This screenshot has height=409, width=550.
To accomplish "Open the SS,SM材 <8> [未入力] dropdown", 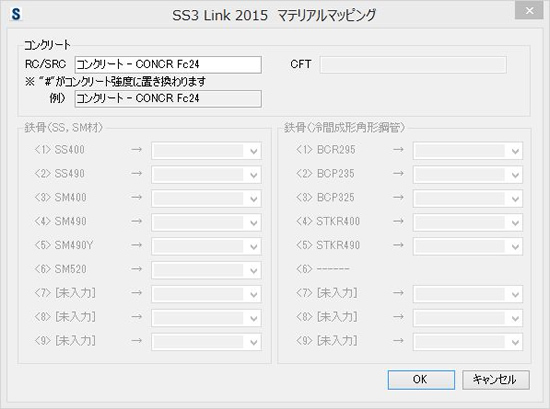I will [x=206, y=318].
